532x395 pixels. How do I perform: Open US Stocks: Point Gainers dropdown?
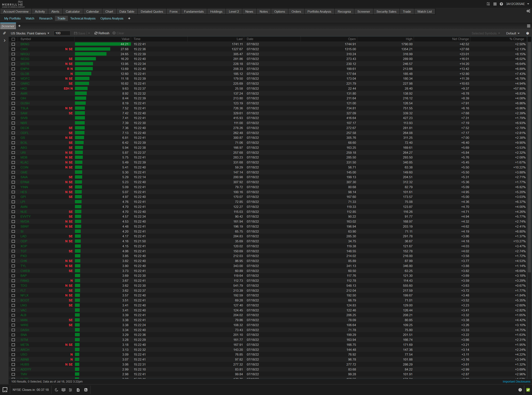tap(30, 33)
